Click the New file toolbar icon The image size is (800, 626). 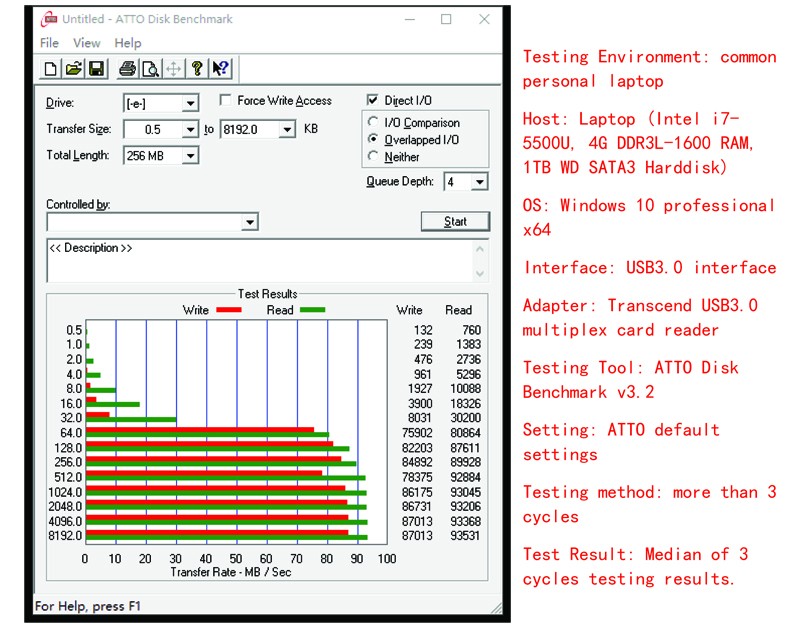click(x=51, y=69)
